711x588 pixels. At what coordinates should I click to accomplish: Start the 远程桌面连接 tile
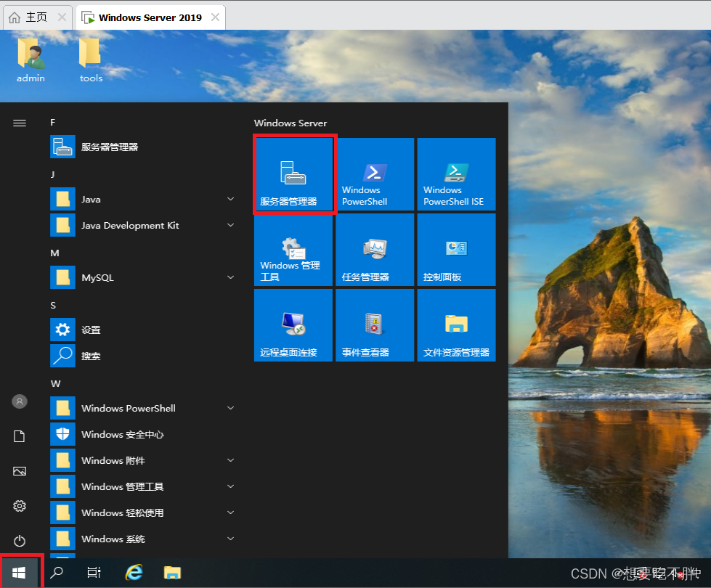[x=294, y=325]
